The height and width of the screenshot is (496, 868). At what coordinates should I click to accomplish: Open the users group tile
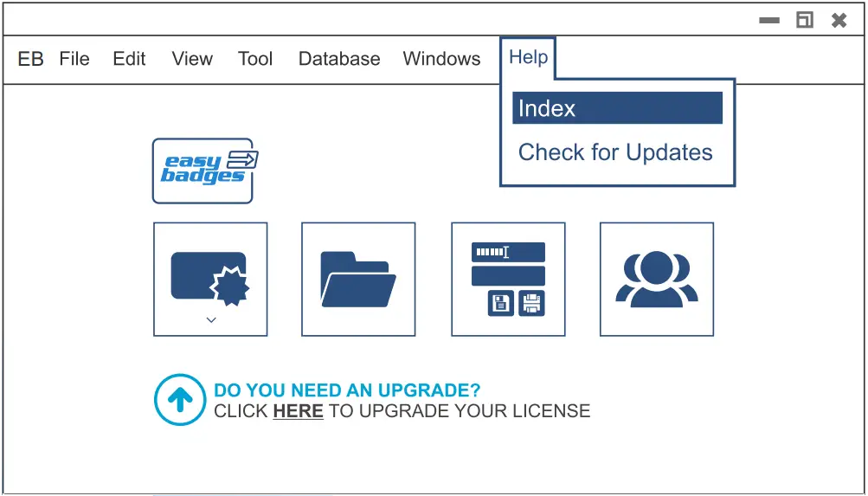(x=657, y=279)
